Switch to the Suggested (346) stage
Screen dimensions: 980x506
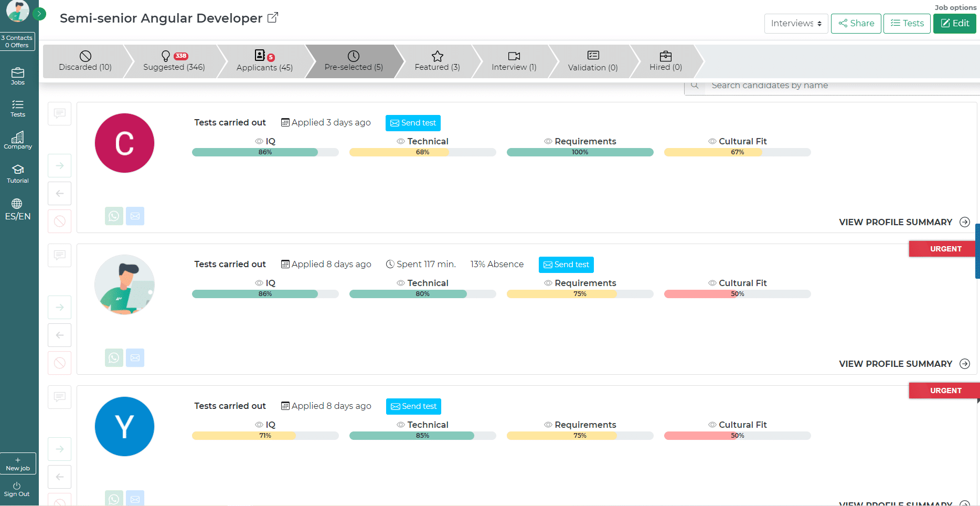click(x=174, y=61)
